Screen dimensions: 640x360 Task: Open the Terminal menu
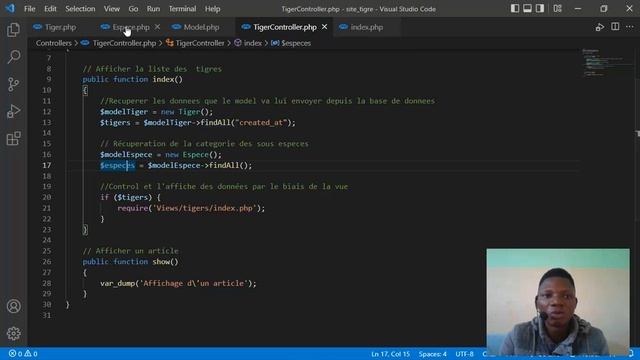182,9
